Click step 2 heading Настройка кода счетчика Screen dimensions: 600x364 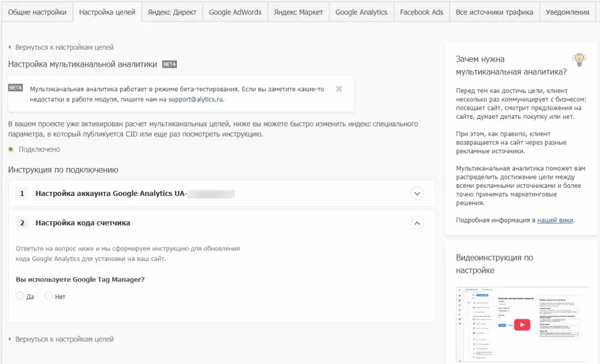click(x=83, y=223)
